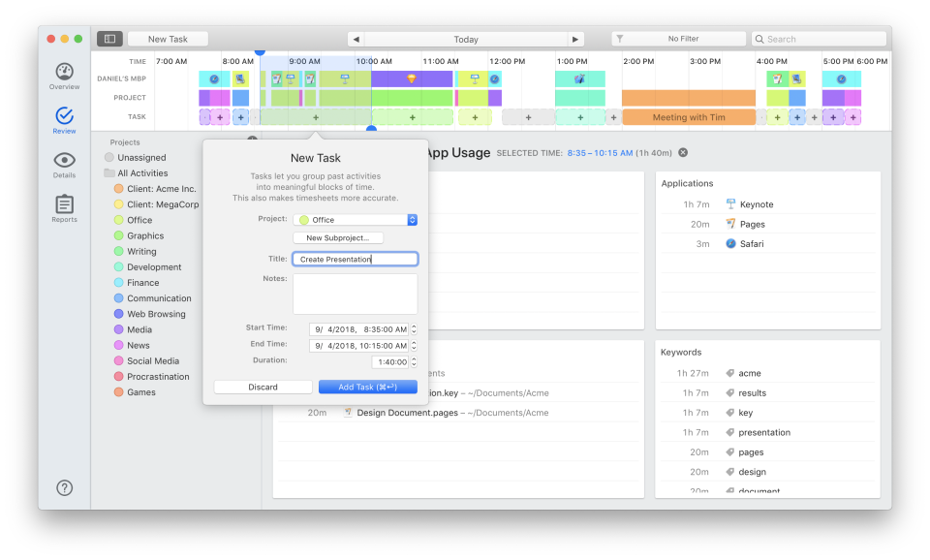Click the Title field with Create Presentation
Viewport: 930px width, 560px height.
click(356, 259)
